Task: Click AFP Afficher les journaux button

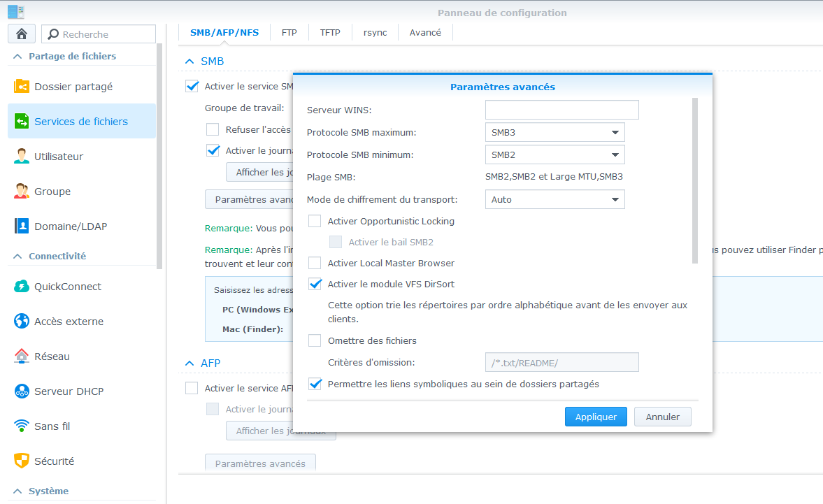Action: pos(281,431)
